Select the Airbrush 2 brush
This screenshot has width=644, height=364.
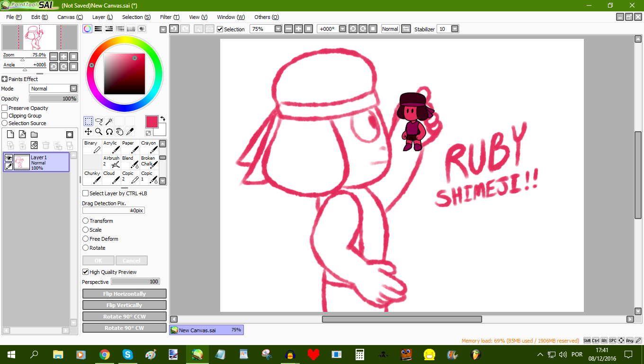click(111, 162)
